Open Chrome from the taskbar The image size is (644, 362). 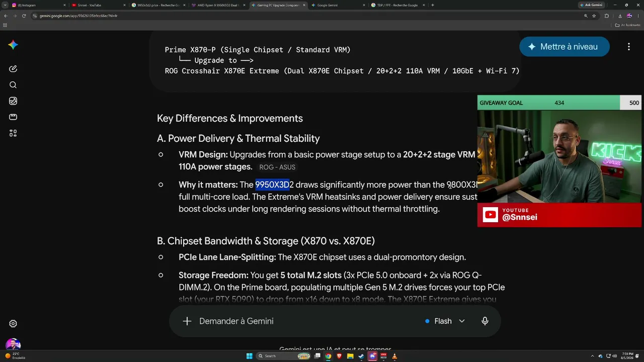point(328,356)
